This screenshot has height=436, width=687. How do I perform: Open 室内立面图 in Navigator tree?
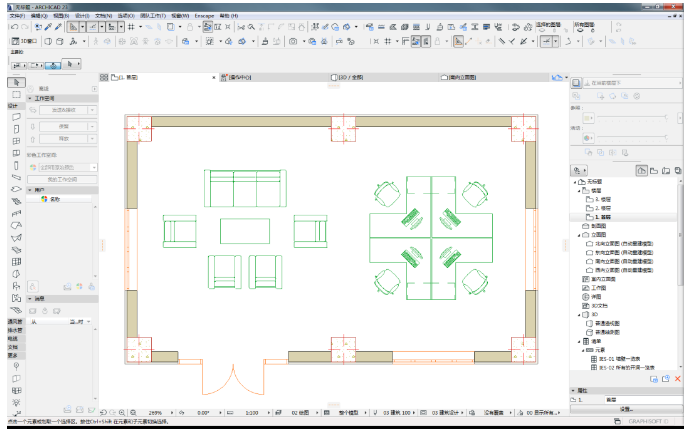click(603, 279)
